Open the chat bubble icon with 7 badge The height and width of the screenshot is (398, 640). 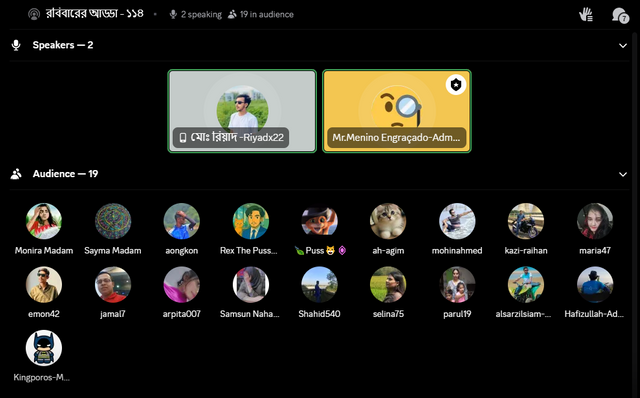620,16
